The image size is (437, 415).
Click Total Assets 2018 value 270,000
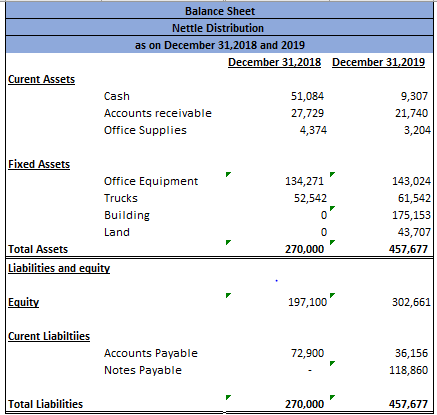coord(304,249)
